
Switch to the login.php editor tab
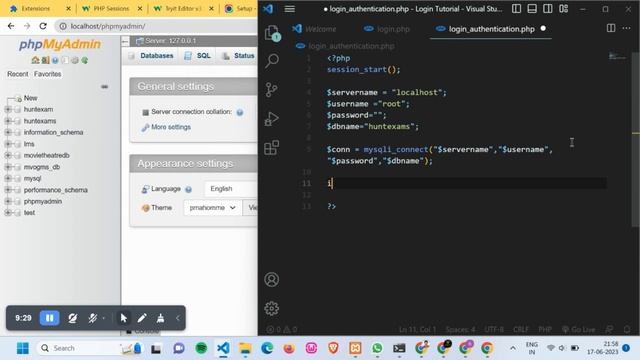click(387, 29)
